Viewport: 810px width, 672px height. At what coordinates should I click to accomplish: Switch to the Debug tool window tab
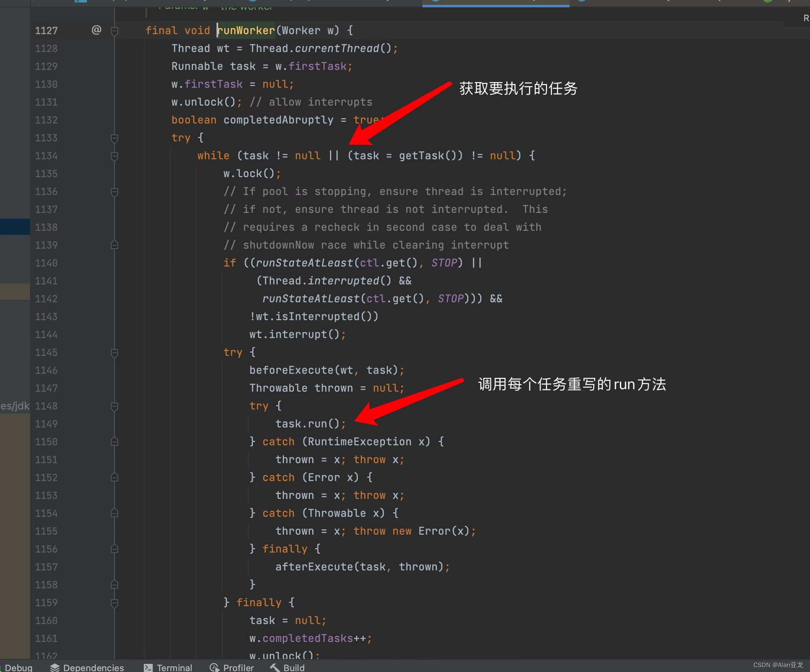(18, 668)
